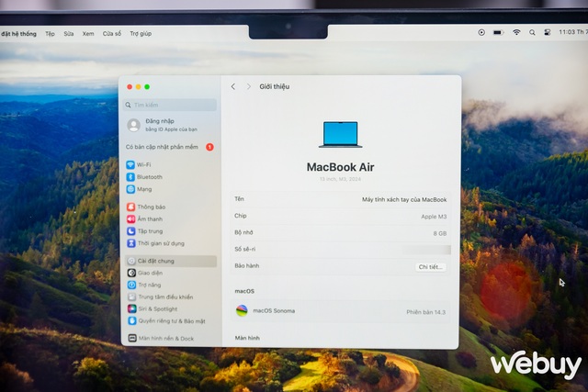Click the battery icon in menu bar
This screenshot has width=588, height=392.
[498, 33]
